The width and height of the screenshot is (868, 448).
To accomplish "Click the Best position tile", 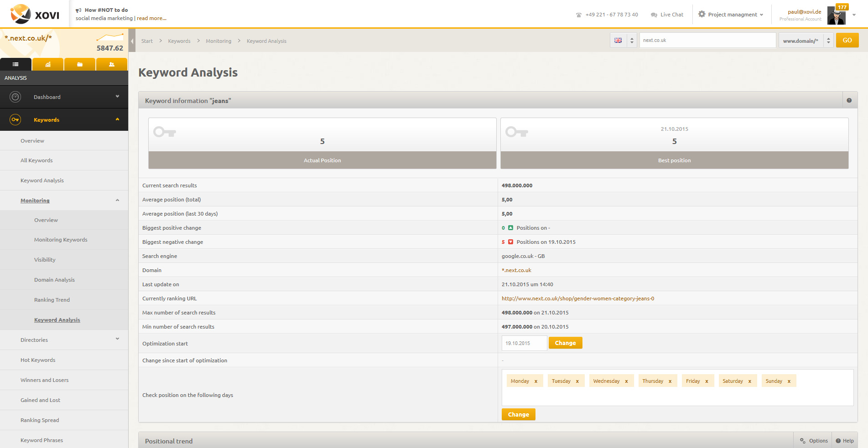I will click(674, 144).
